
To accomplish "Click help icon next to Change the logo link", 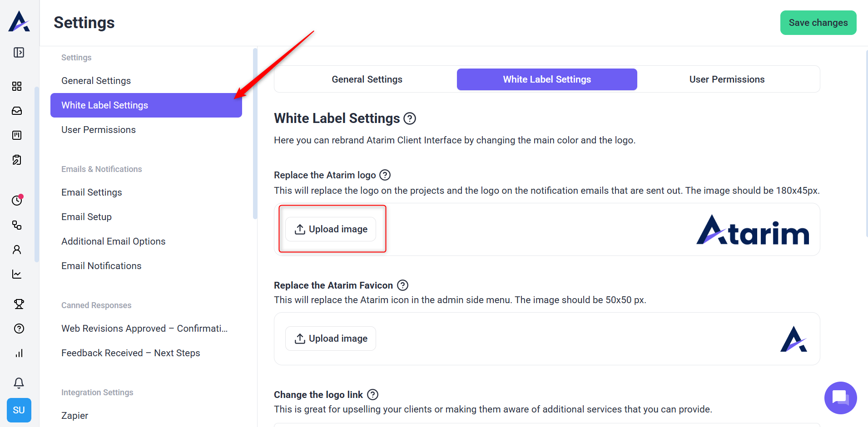I will point(372,394).
